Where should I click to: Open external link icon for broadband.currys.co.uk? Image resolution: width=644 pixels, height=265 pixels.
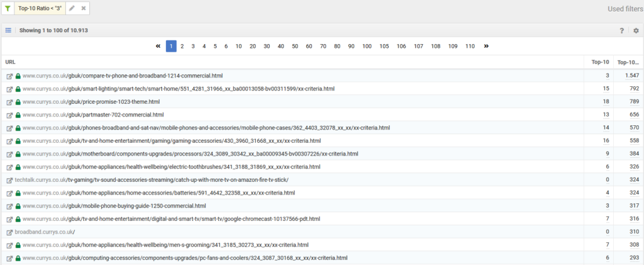click(9, 232)
